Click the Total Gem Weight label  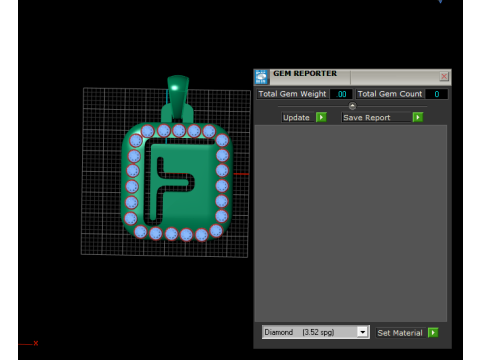tap(292, 94)
